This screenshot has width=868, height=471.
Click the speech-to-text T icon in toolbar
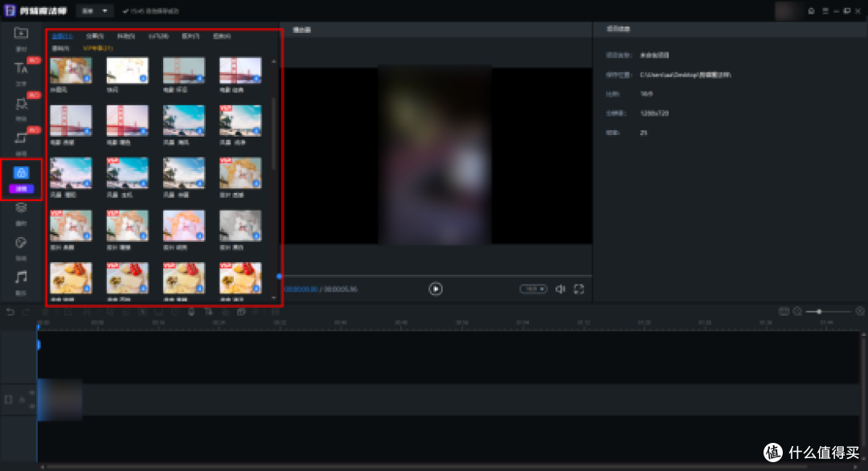209,312
